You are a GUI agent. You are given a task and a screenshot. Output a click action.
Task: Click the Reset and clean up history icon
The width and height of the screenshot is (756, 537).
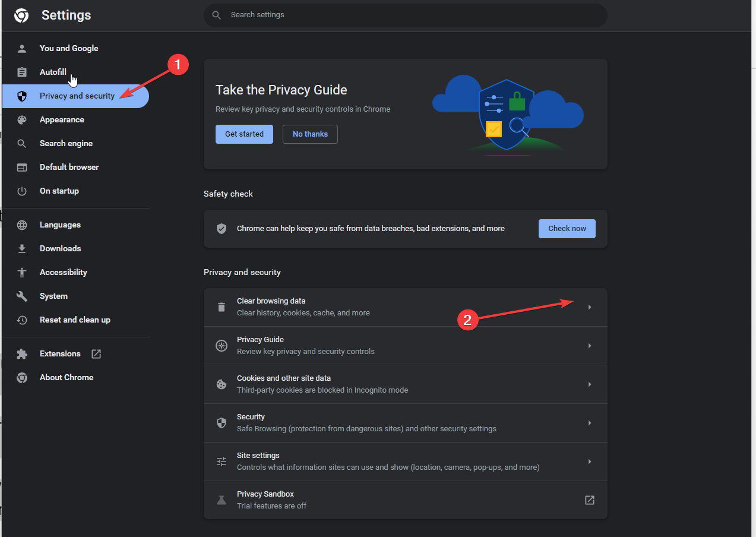click(x=22, y=320)
